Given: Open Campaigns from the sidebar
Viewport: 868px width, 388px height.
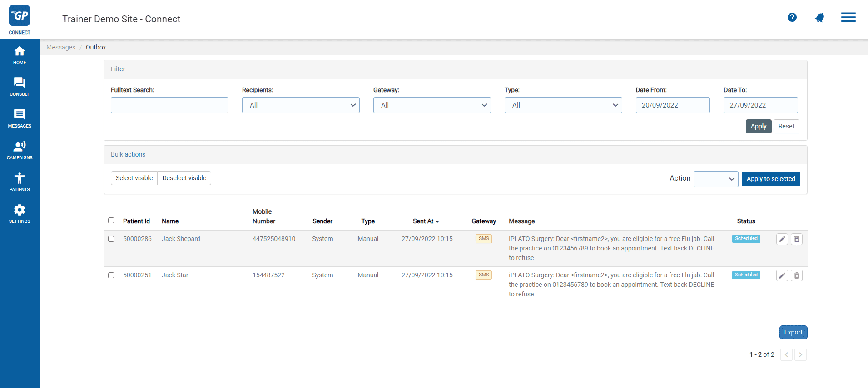Looking at the screenshot, I should pyautogui.click(x=20, y=150).
